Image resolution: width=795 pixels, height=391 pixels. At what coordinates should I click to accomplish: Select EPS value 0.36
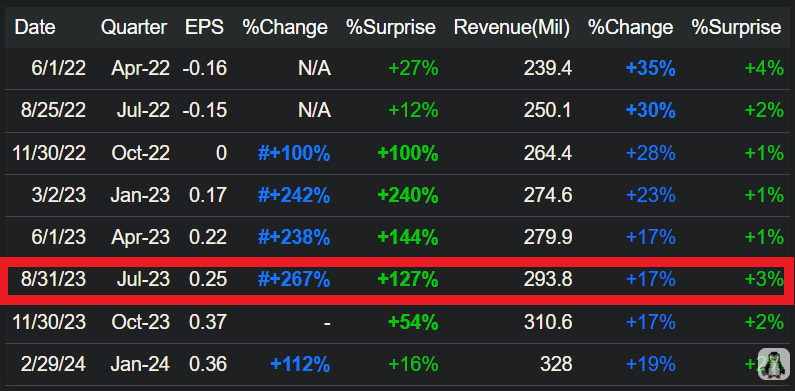[208, 364]
